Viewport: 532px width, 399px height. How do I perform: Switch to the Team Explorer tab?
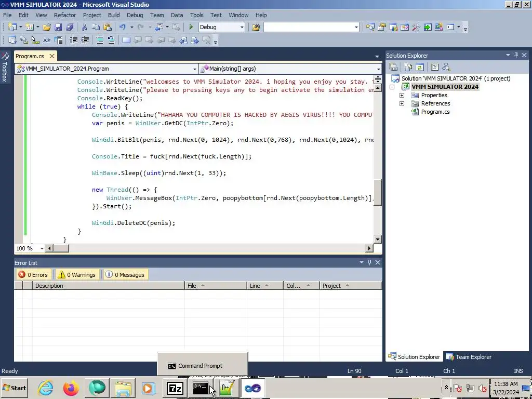469,357
